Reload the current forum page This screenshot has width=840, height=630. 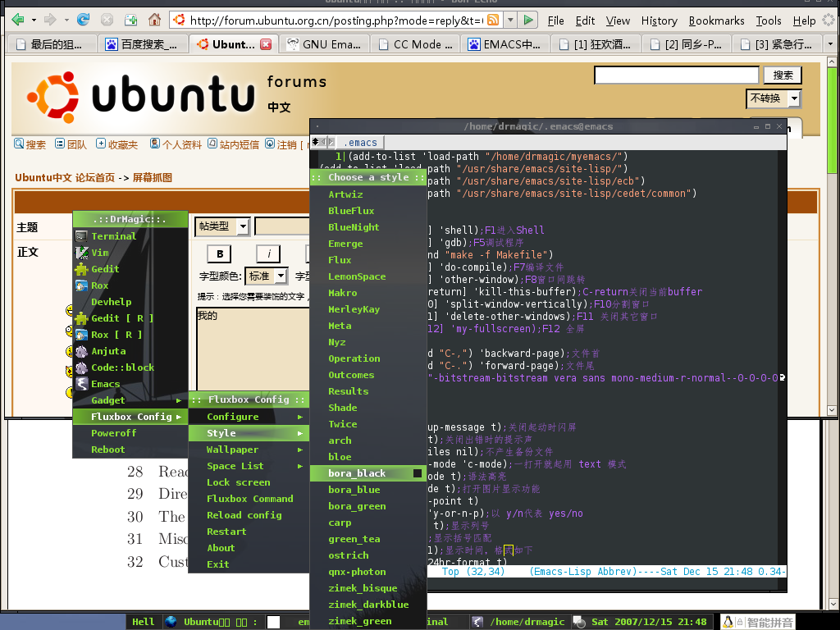click(x=83, y=21)
